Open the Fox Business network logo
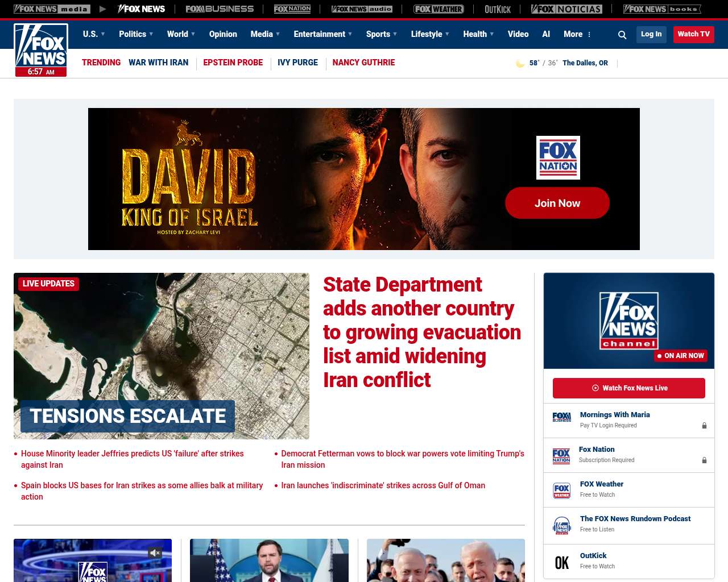The image size is (728, 582). tap(220, 9)
